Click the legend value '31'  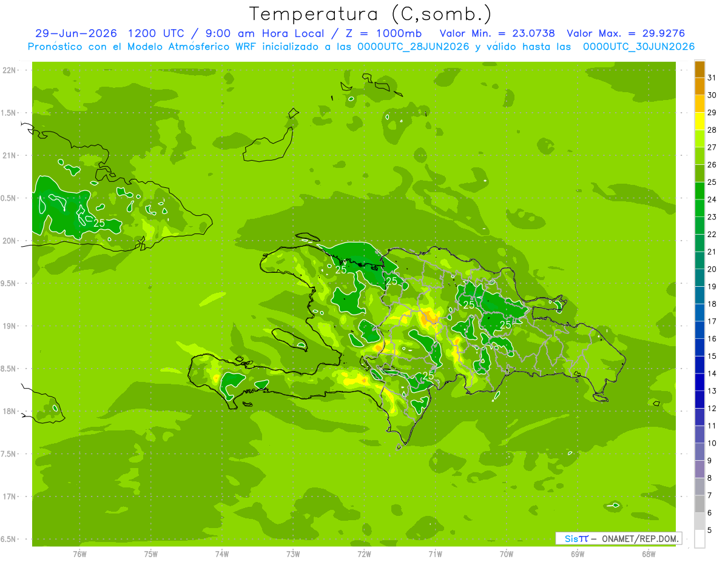pos(712,78)
